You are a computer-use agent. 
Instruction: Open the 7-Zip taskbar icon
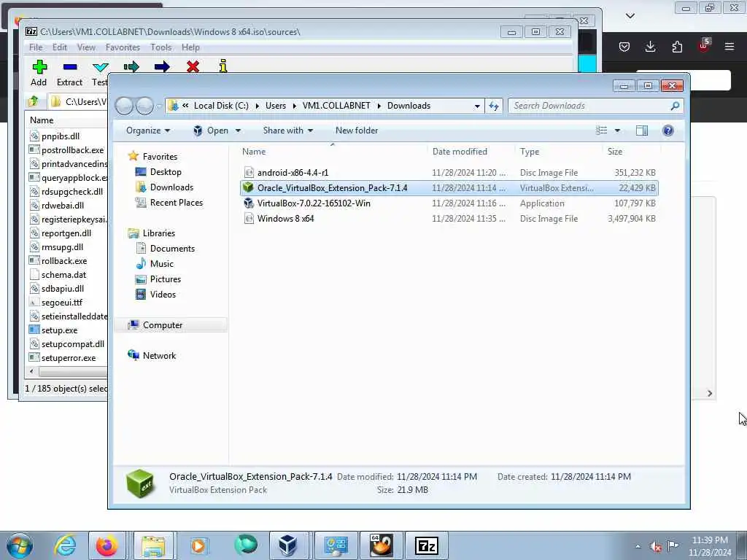point(426,545)
